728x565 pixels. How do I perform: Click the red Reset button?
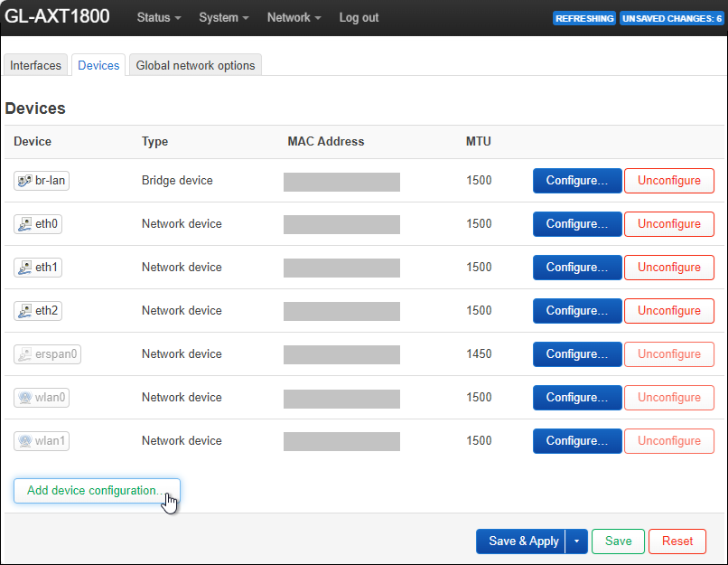pyautogui.click(x=677, y=541)
